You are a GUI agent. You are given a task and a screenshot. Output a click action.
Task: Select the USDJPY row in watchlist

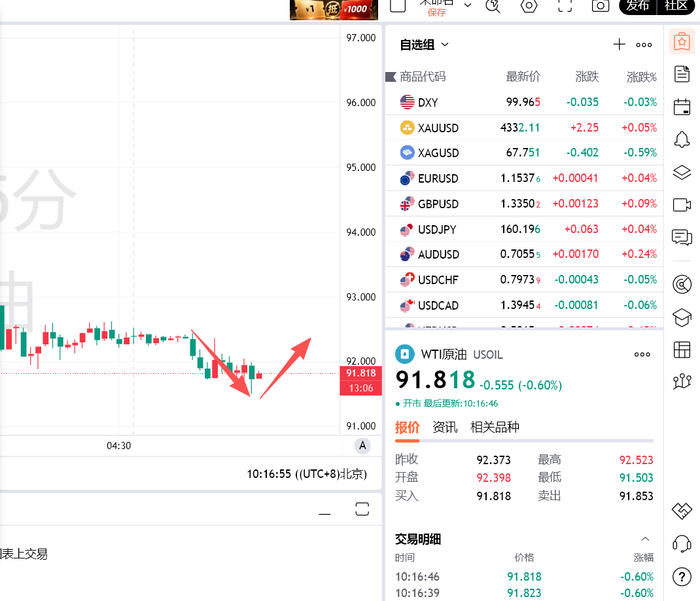coord(524,229)
